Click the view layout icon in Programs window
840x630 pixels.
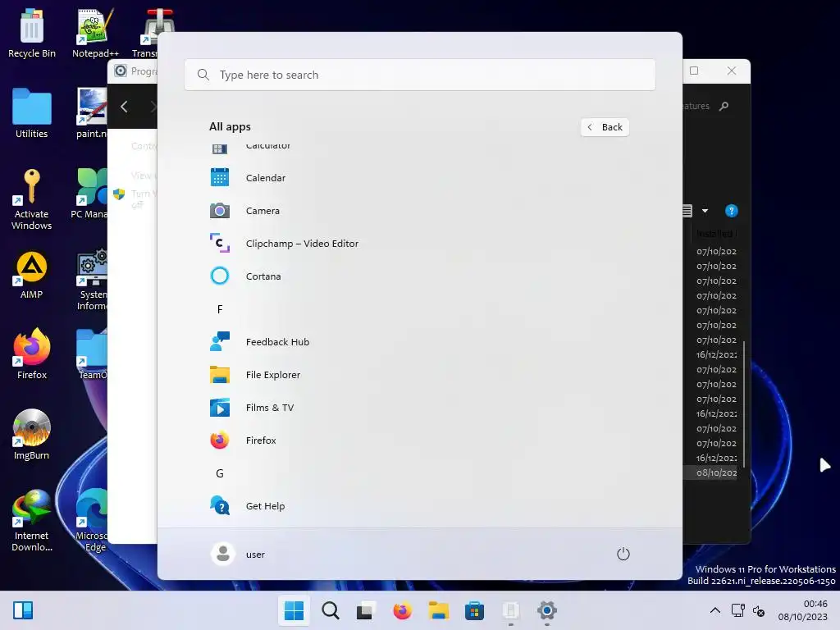click(688, 211)
